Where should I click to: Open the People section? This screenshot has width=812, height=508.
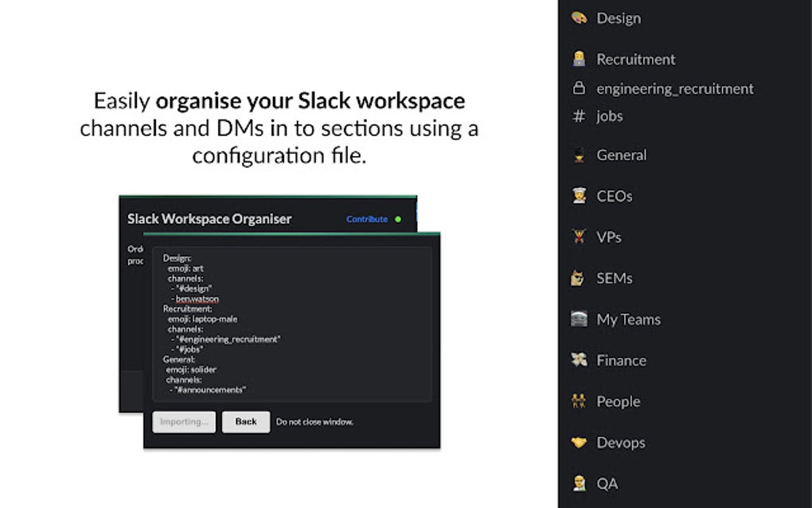pyautogui.click(x=618, y=401)
